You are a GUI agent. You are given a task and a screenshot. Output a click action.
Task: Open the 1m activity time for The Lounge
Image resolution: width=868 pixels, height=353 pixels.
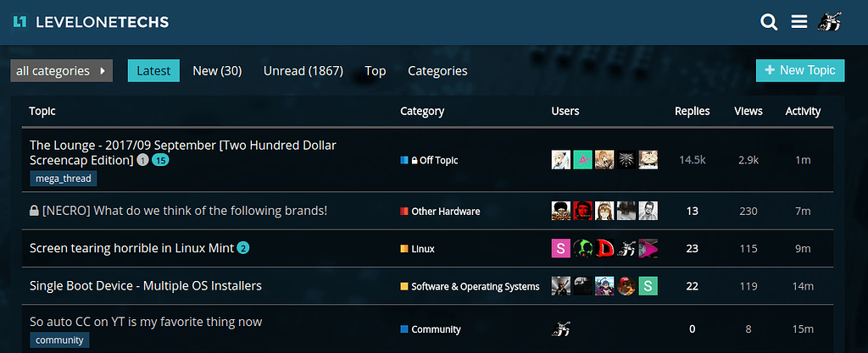[x=803, y=160]
